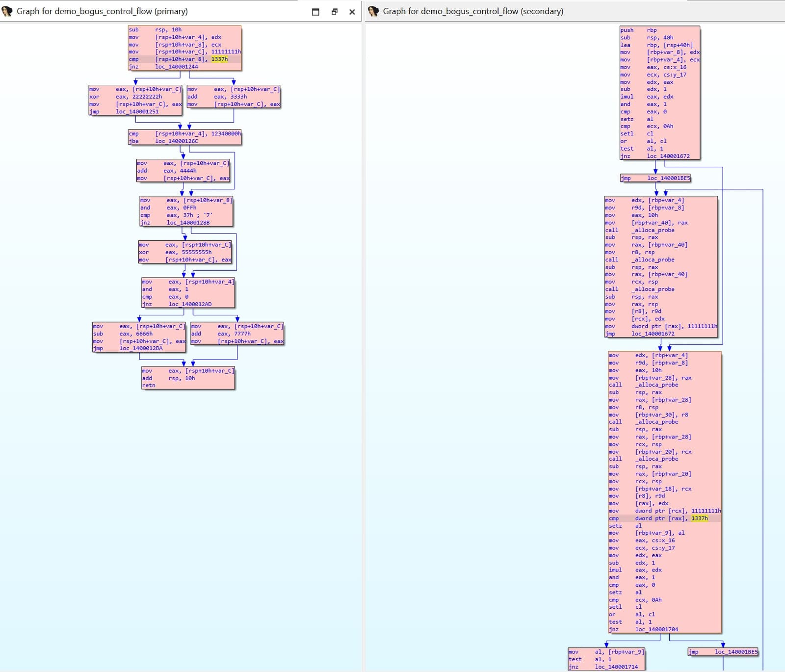785x672 pixels.
Task: Click highlighted 'cmp dword ptr [rax], 1337h' line
Action: [665, 518]
